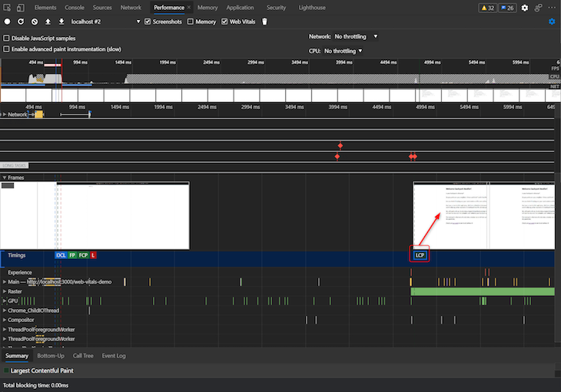Viewport: 561px width, 392px height.
Task: Expand the GPU track
Action: 5,301
